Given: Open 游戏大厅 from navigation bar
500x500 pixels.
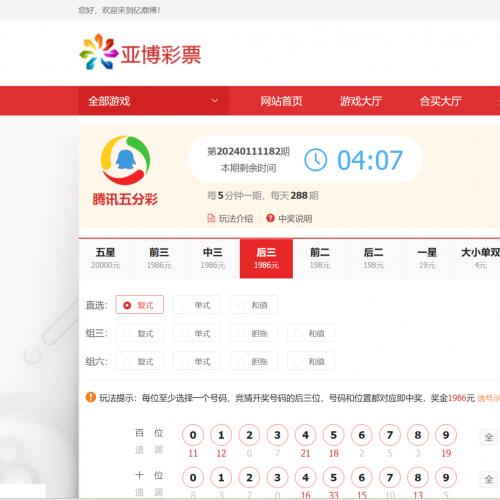Looking at the screenshot, I should [x=361, y=101].
